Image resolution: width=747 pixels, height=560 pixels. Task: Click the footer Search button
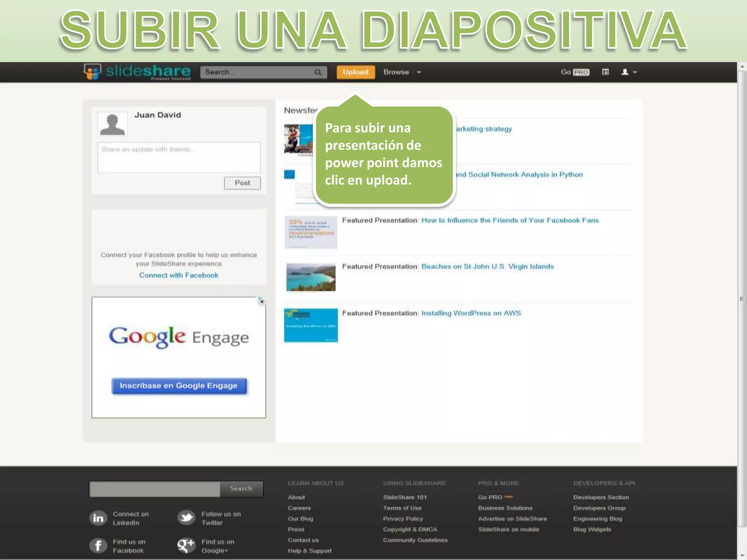(x=241, y=489)
